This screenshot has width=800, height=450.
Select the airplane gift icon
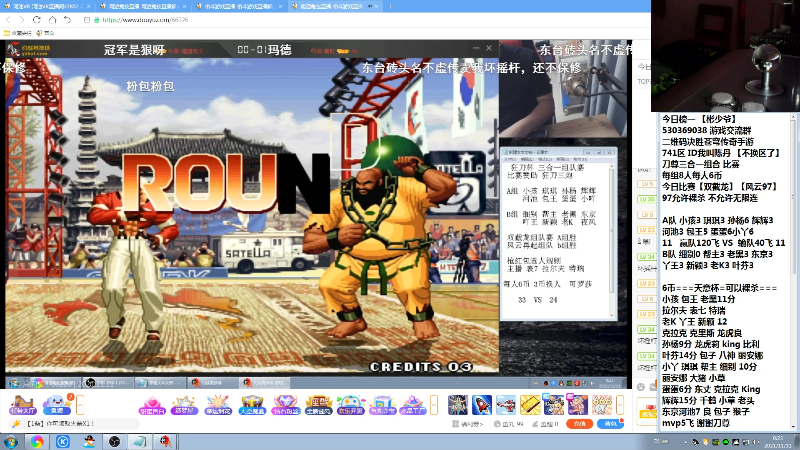(506, 405)
